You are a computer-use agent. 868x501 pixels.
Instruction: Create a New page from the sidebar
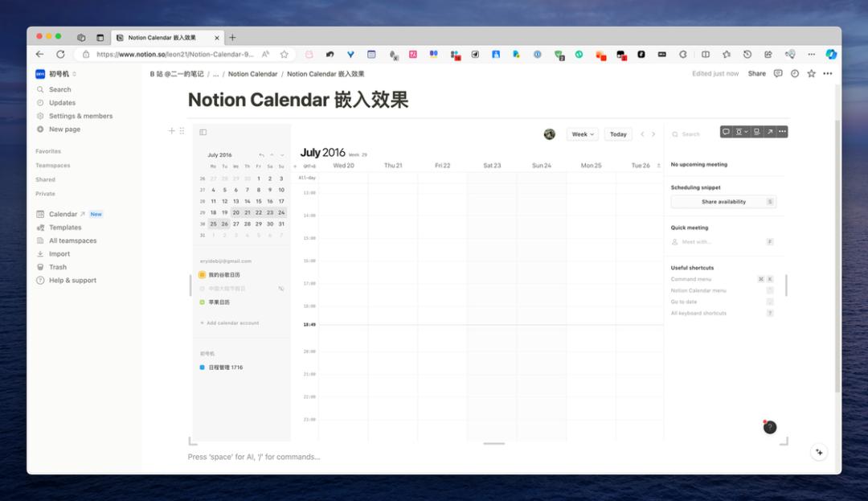(64, 129)
